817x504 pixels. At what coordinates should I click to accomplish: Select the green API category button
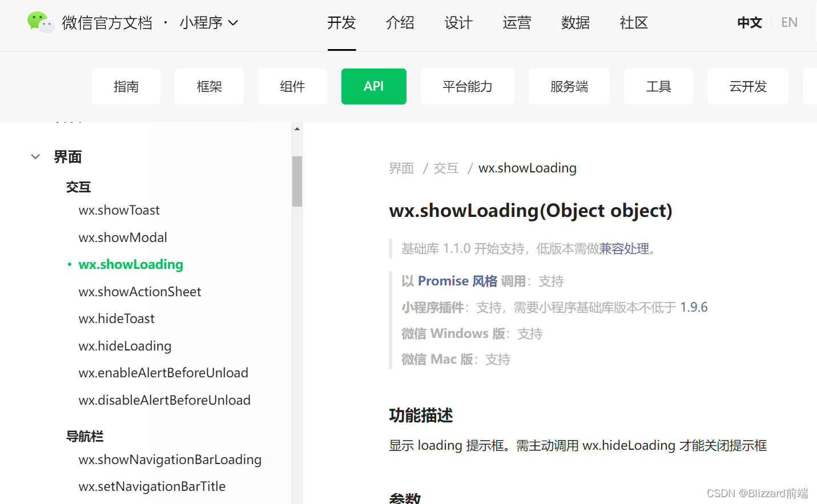(374, 86)
